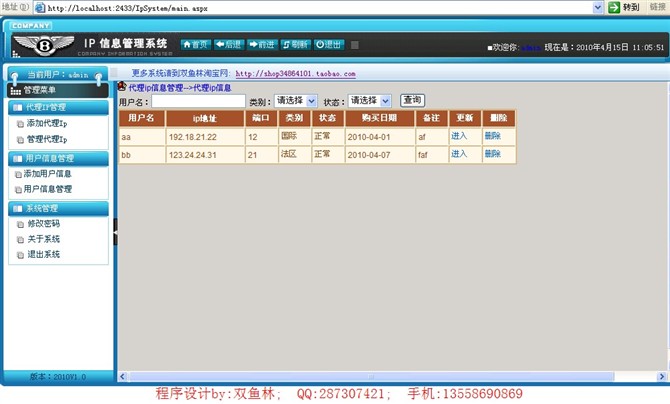Click 删除 in the aa row
Image resolution: width=670 pixels, height=404 pixels.
click(492, 136)
